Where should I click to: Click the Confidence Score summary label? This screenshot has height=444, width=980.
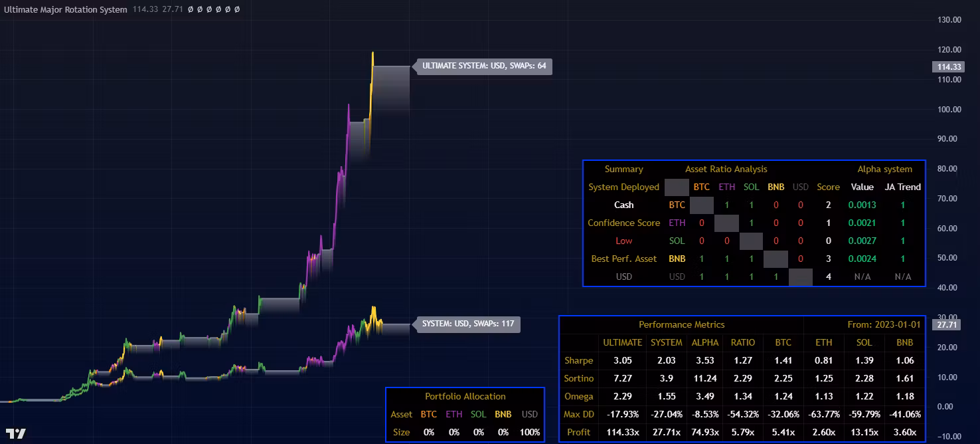(623, 223)
